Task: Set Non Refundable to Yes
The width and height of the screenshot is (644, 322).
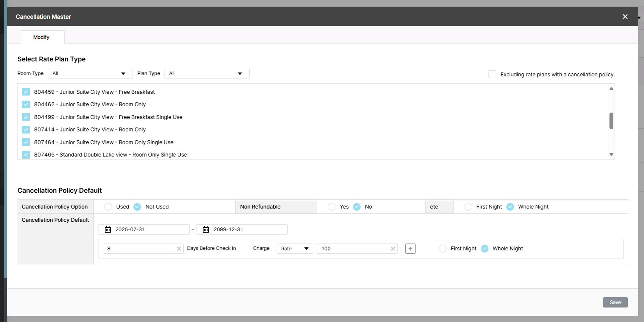Action: tap(331, 207)
